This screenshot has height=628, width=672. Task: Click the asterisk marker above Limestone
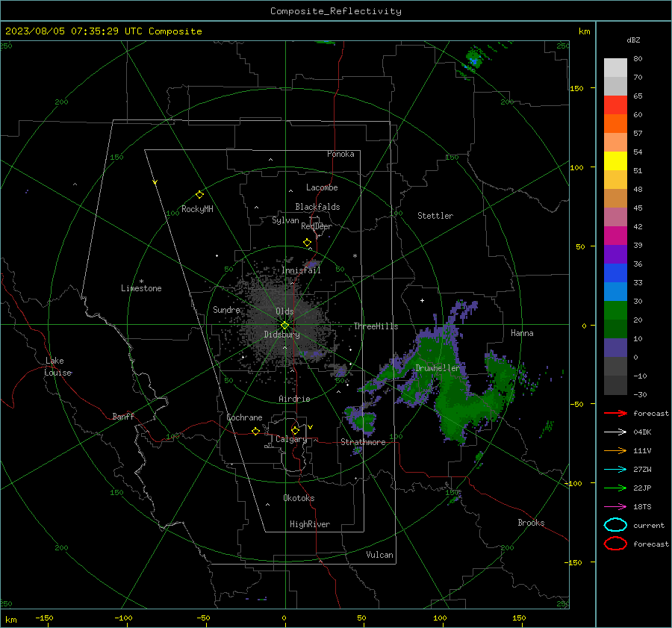(x=141, y=282)
